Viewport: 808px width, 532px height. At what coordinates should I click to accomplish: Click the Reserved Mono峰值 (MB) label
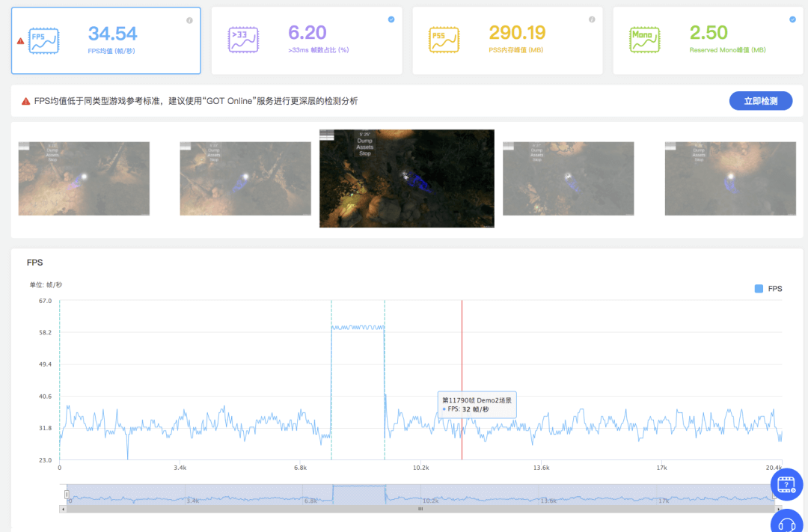tap(728, 50)
